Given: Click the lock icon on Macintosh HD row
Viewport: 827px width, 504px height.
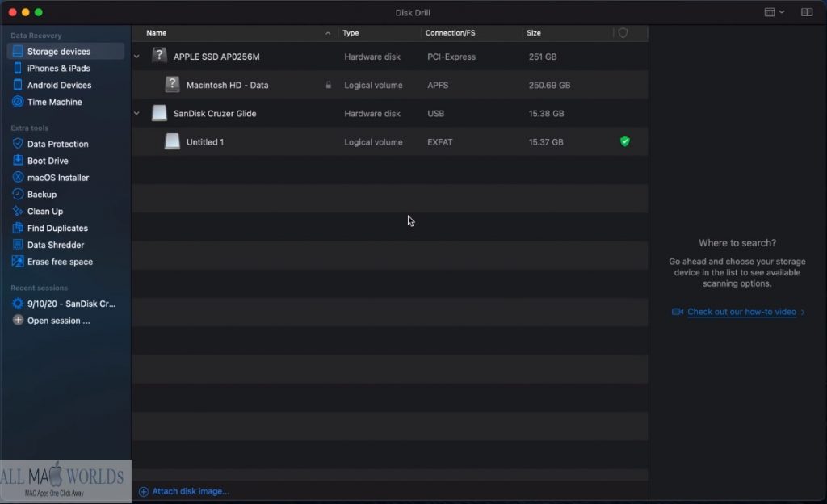Looking at the screenshot, I should click(x=328, y=85).
